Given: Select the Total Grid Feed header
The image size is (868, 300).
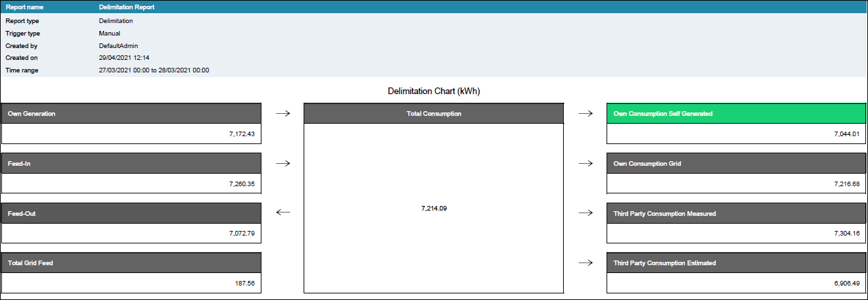Looking at the screenshot, I should pos(131,262).
